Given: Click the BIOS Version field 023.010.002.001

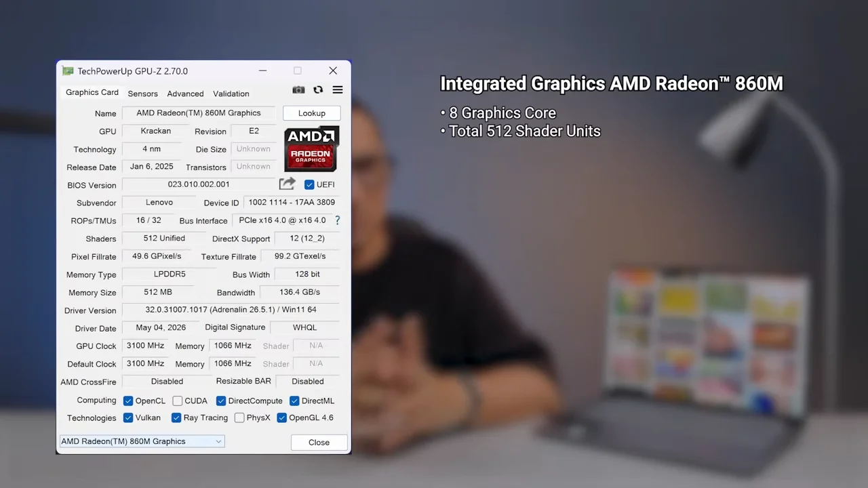Looking at the screenshot, I should coord(199,184).
